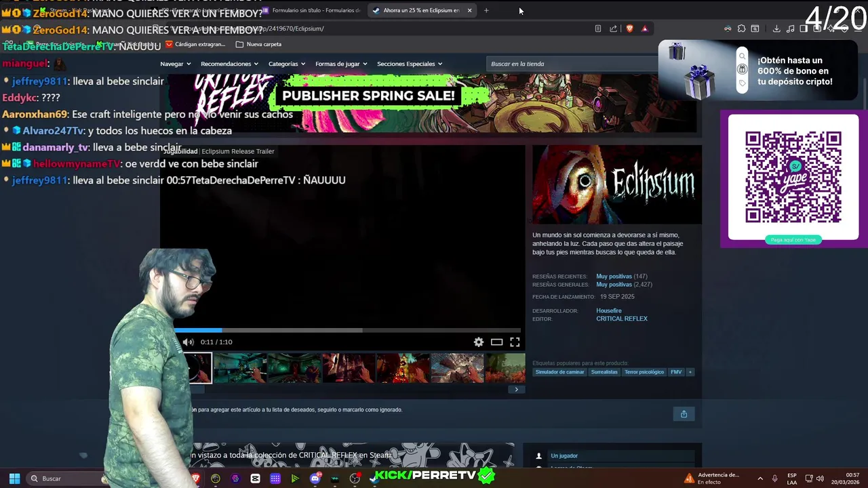868x488 pixels.
Task: Open the Nueva carpeta bookmark folder
Action: point(258,44)
